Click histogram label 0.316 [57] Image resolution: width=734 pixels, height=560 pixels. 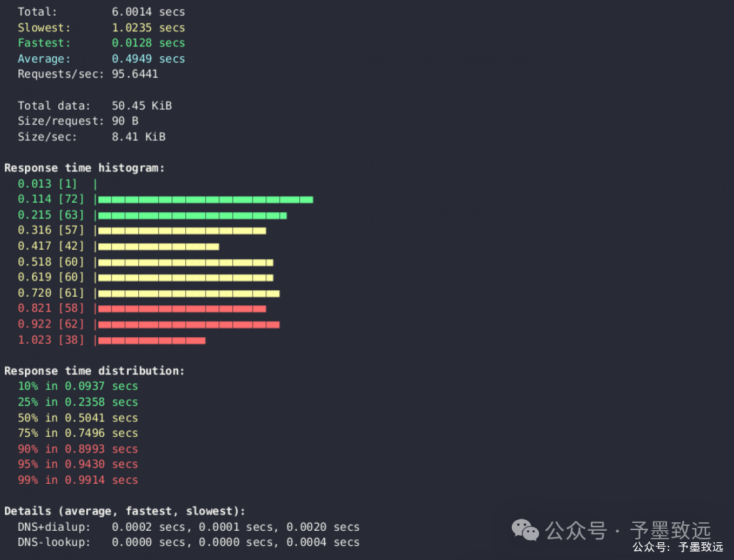tap(51, 230)
